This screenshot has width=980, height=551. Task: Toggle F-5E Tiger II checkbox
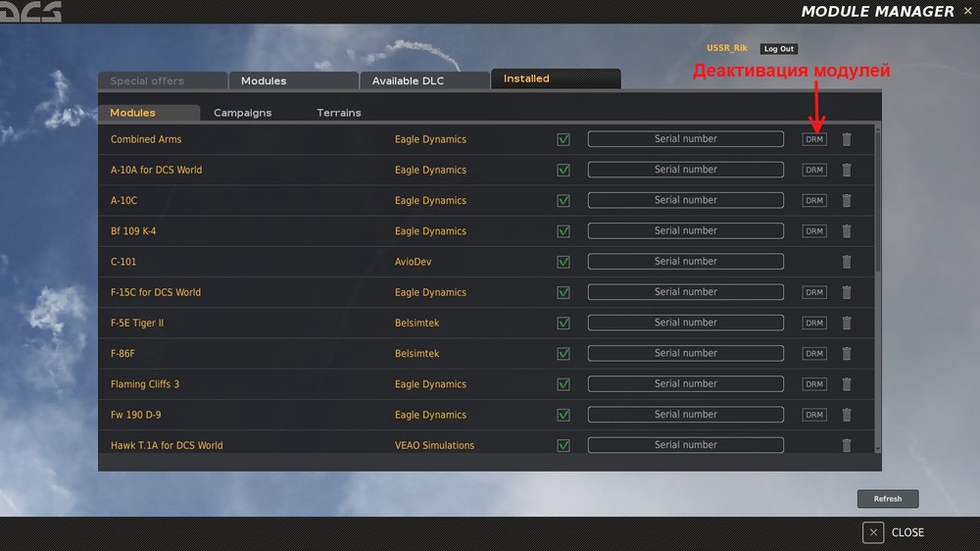point(563,324)
